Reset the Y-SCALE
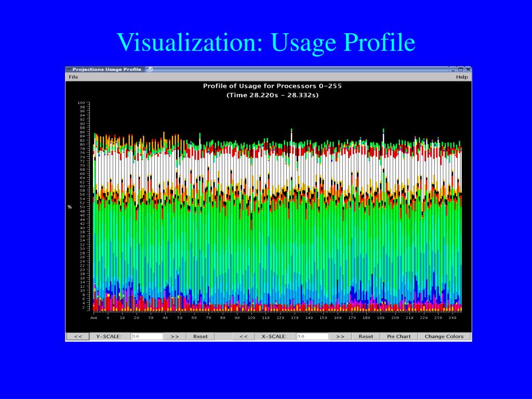532x399 pixels. [x=200, y=337]
